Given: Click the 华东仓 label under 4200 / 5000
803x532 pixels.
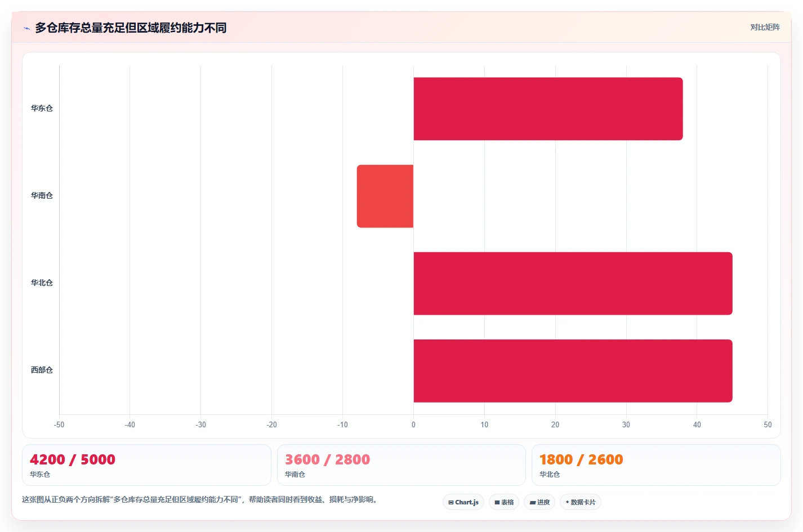Looking at the screenshot, I should click(x=40, y=475).
